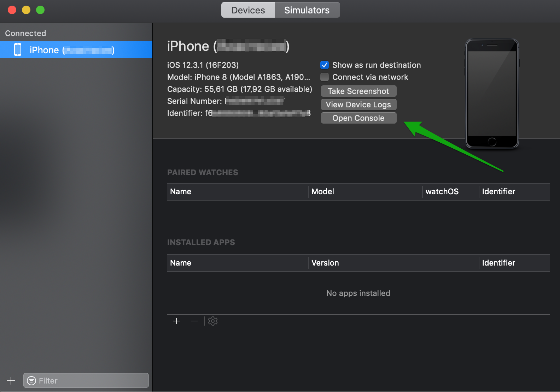Sort paired watches by watchOS column
Image resolution: width=560 pixels, height=392 pixels.
[x=450, y=191]
